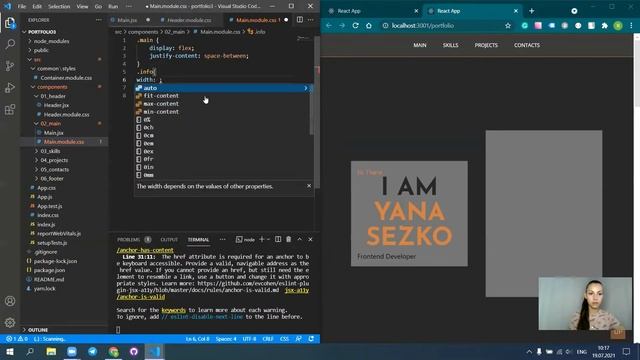Maximize the terminal panel size

tap(300, 239)
